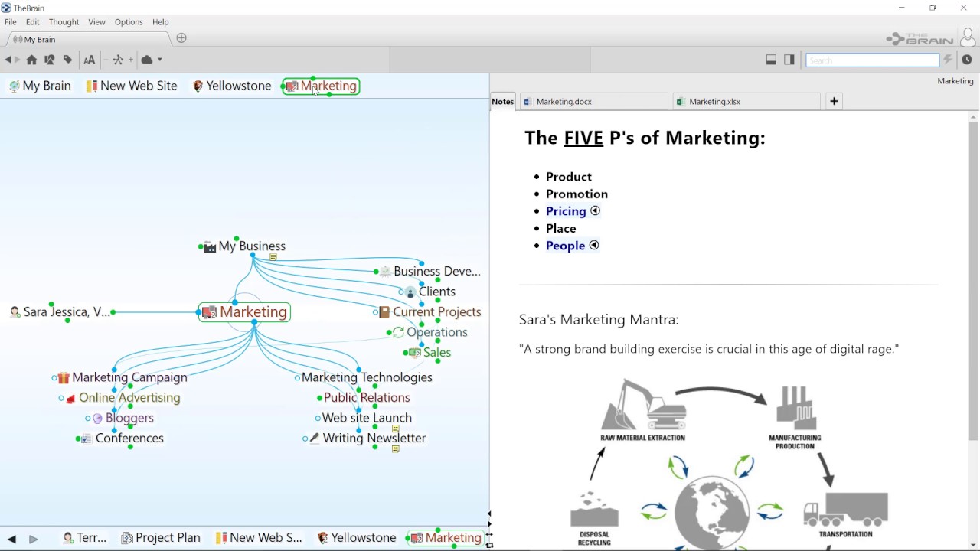Follow the People link in notes
Image resolution: width=980 pixels, height=551 pixels.
click(x=565, y=246)
